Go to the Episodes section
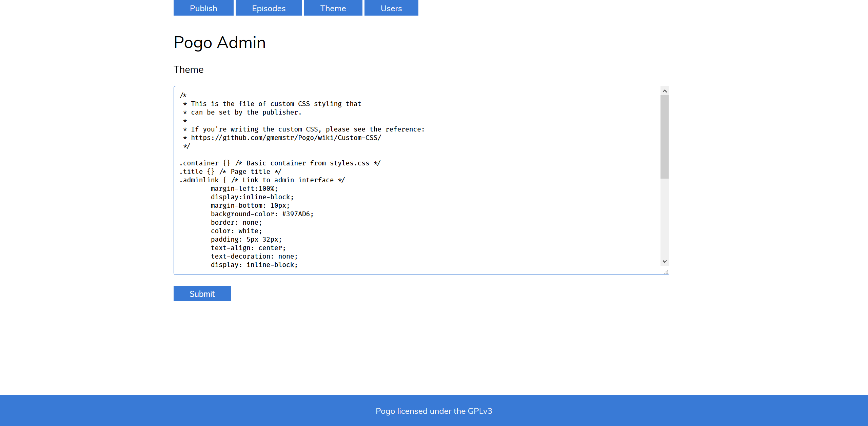Viewport: 868px width, 426px height. tap(269, 8)
